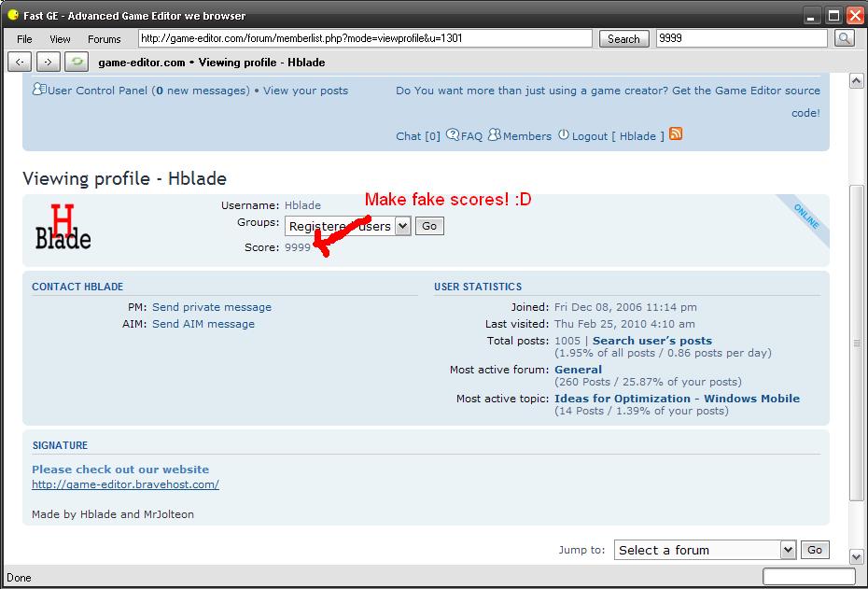
Task: Open Search user's posts link
Action: pyautogui.click(x=652, y=341)
